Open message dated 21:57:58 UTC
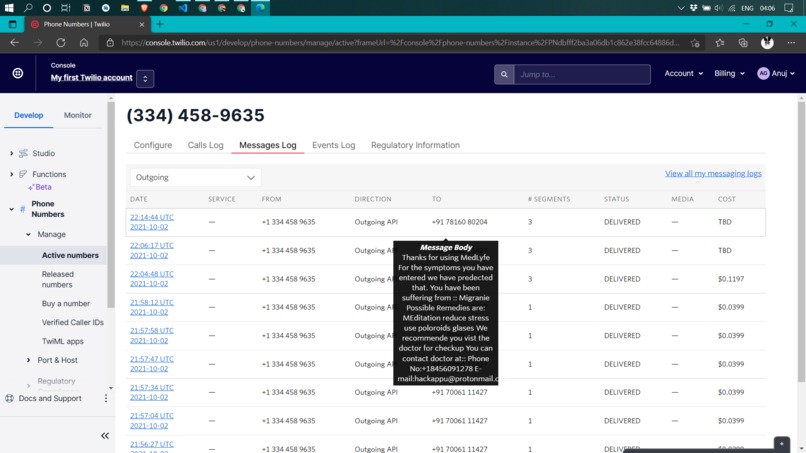 point(152,335)
